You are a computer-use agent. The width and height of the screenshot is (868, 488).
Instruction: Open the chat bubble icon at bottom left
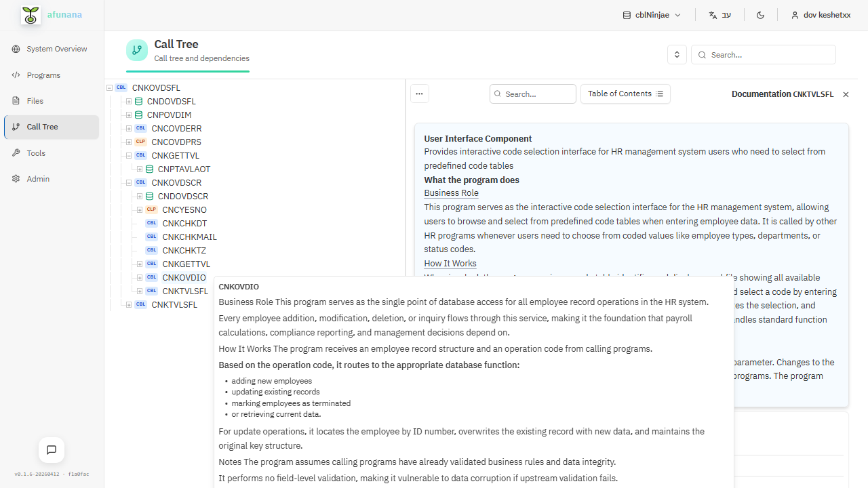click(x=51, y=449)
